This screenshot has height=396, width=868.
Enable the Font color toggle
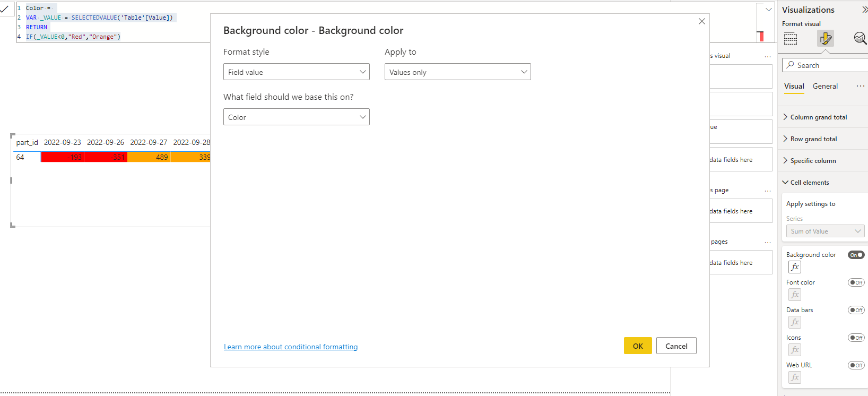point(856,282)
